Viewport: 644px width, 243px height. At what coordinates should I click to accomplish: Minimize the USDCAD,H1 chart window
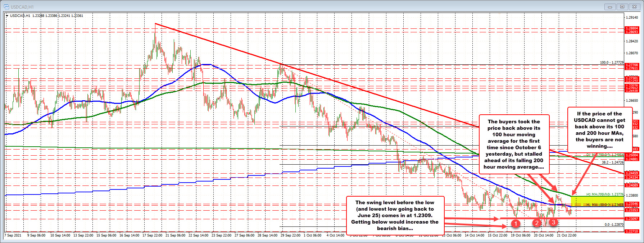pyautogui.click(x=610, y=6)
